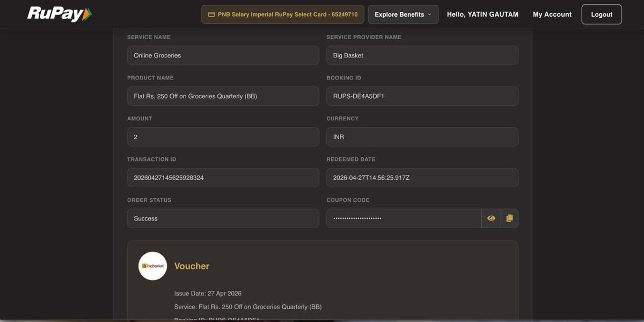Click the AMOUNT label
This screenshot has width=644, height=322.
coord(140,119)
